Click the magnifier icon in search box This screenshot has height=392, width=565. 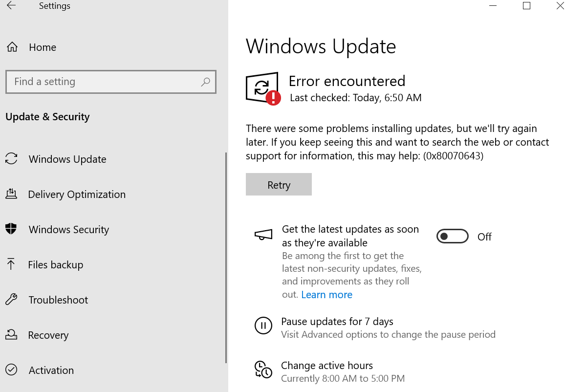point(205,82)
